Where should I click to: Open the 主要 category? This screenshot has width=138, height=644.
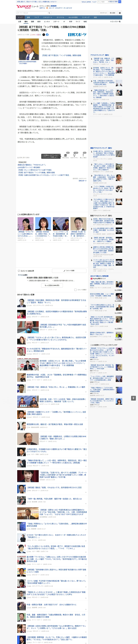pyautogui.click(x=20, y=21)
